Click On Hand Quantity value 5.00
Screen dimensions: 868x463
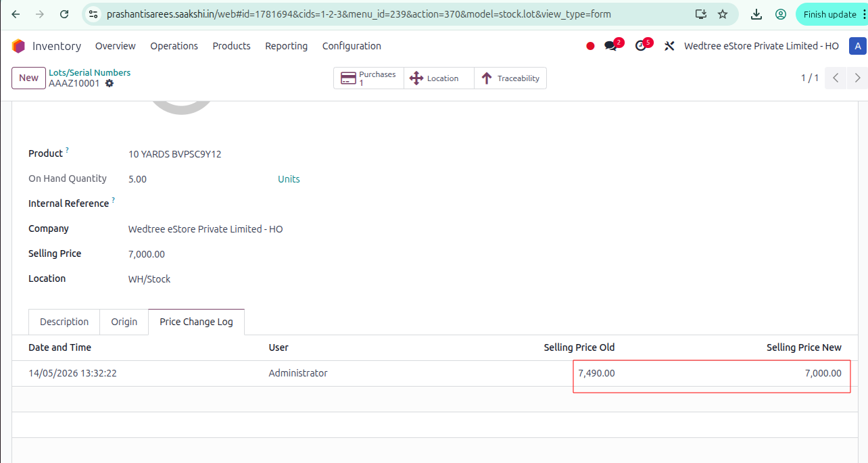click(x=137, y=179)
